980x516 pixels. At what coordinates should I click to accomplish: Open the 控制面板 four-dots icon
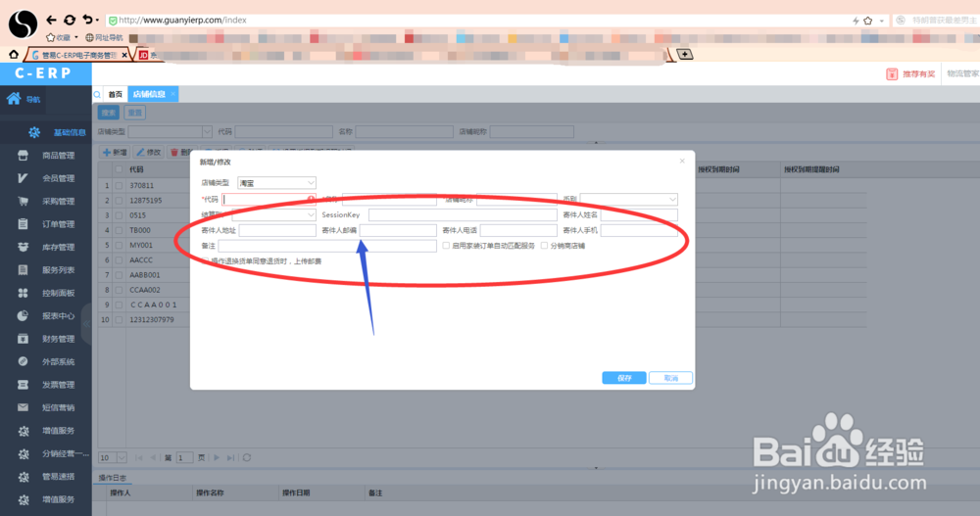click(x=24, y=293)
